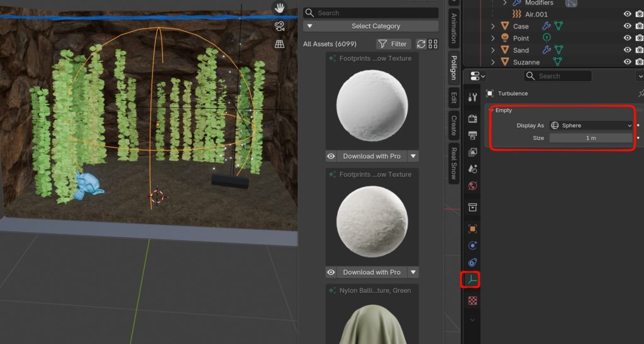
Task: Switch perspective/orthographic with the grid icon
Action: coord(279,44)
